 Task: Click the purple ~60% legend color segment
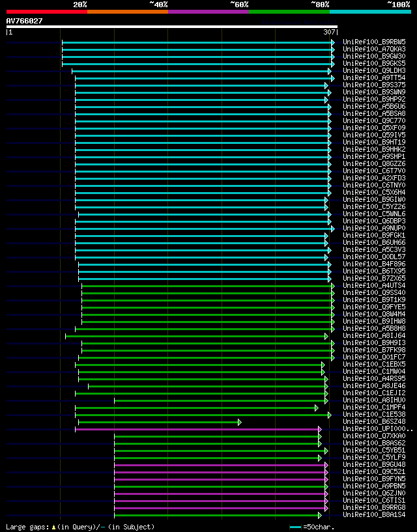coord(208,12)
